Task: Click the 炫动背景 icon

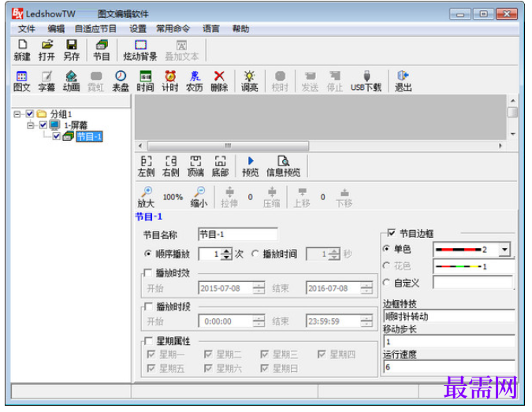Action: (x=140, y=50)
